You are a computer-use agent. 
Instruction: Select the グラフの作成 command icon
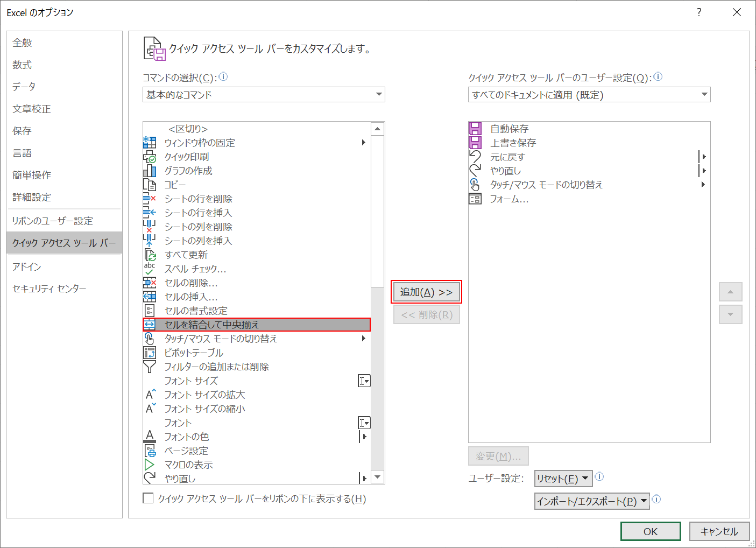(150, 170)
